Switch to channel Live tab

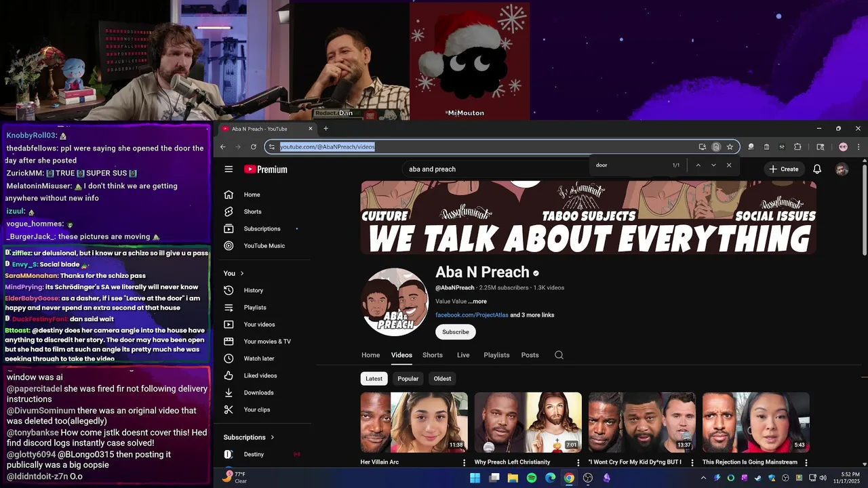pyautogui.click(x=463, y=355)
